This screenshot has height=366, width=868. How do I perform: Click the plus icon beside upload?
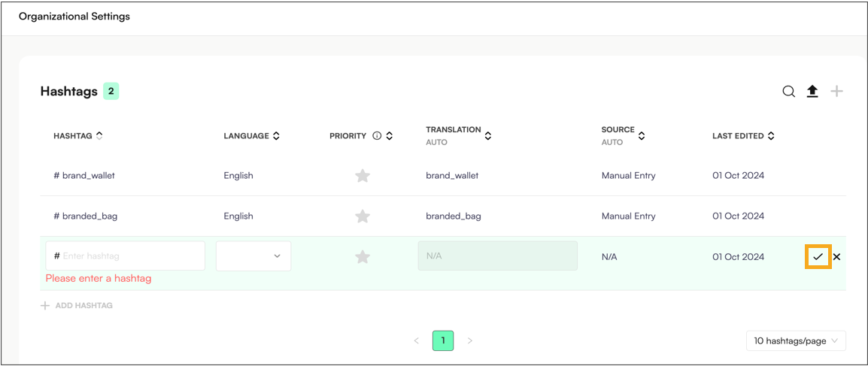[836, 92]
